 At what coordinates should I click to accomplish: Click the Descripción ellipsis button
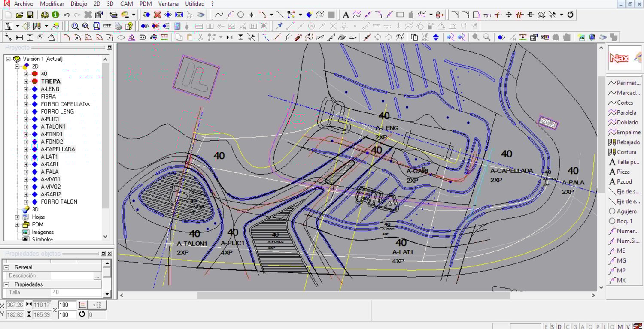pos(97,276)
